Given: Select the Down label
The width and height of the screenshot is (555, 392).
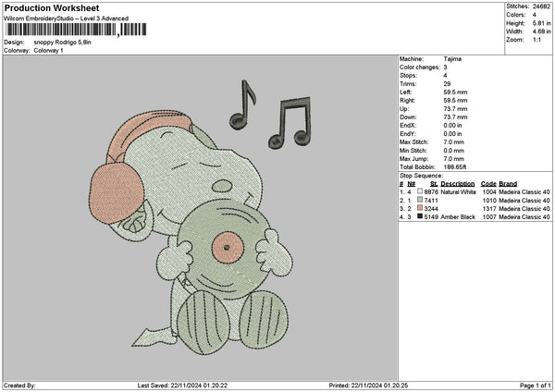Looking at the screenshot, I should point(408,117).
